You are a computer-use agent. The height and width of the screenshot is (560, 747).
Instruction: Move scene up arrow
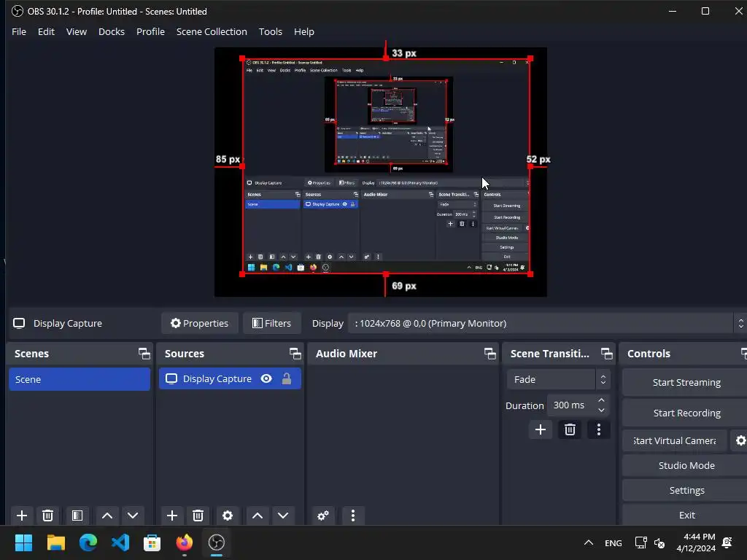tap(107, 516)
